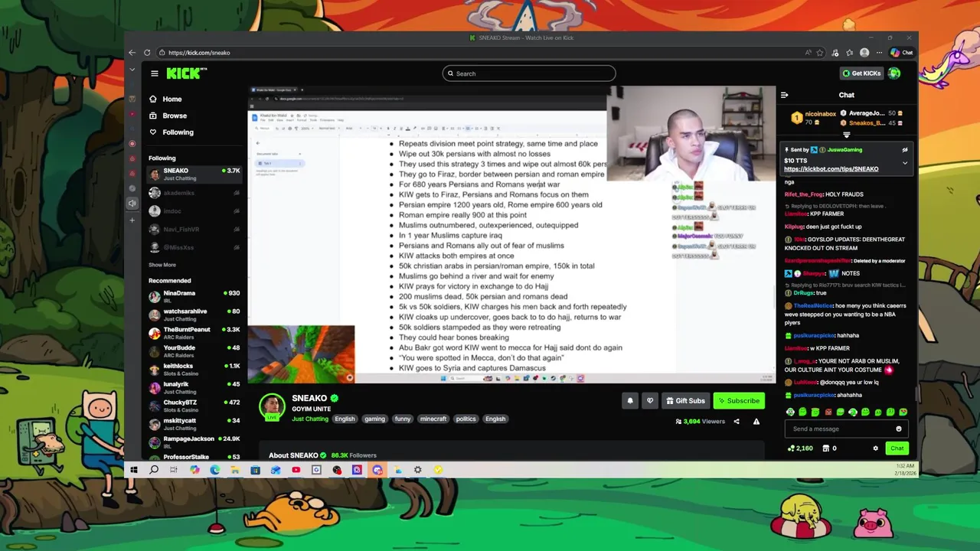This screenshot has height=551, width=980.
Task: Click Get KICKs button
Action: point(861,73)
